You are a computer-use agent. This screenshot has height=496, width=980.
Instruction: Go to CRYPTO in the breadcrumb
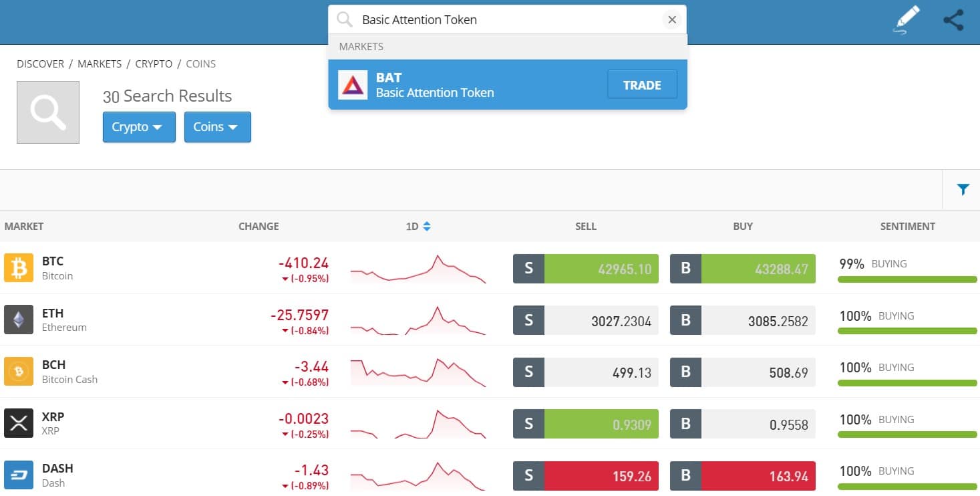click(154, 64)
